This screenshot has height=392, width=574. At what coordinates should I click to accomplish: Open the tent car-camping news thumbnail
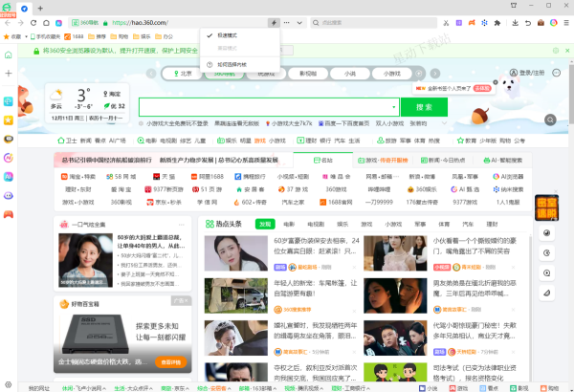click(x=236, y=295)
